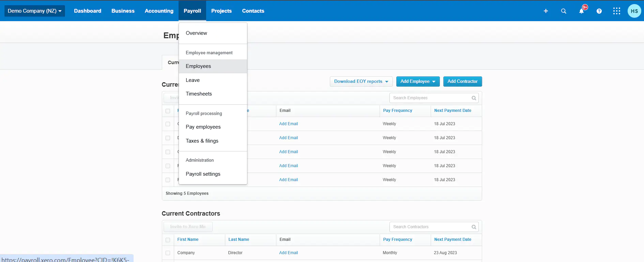
Task: Select Timesheets in the Payroll menu
Action: [213, 94]
